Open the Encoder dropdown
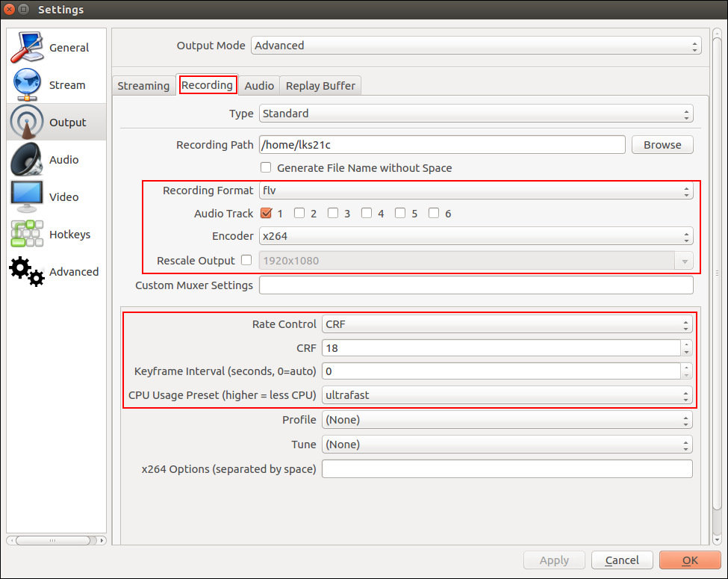The width and height of the screenshot is (728, 579). click(x=476, y=236)
